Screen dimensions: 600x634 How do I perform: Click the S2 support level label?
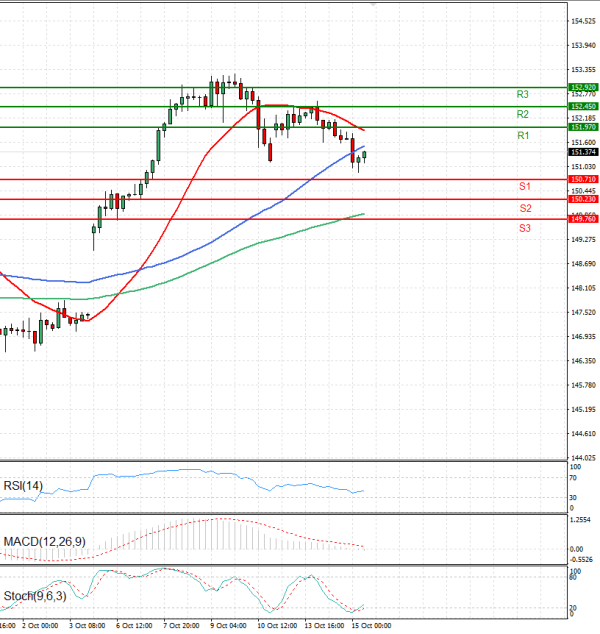[525, 208]
